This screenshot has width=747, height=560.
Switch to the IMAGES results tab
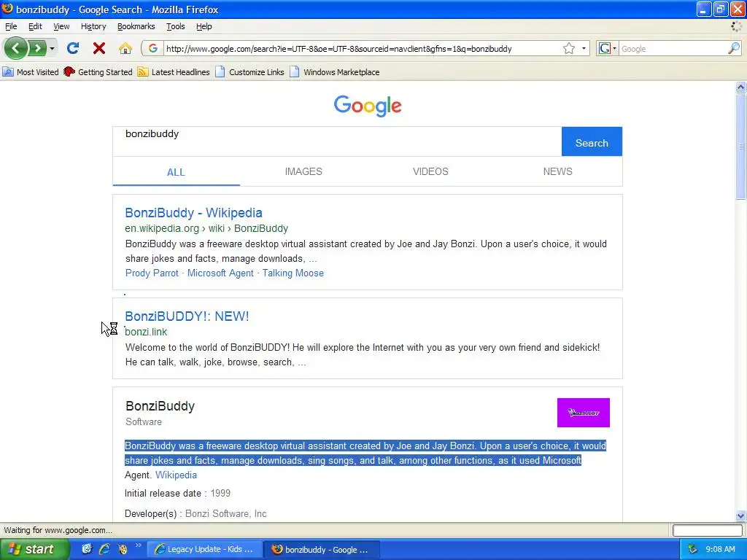(303, 171)
